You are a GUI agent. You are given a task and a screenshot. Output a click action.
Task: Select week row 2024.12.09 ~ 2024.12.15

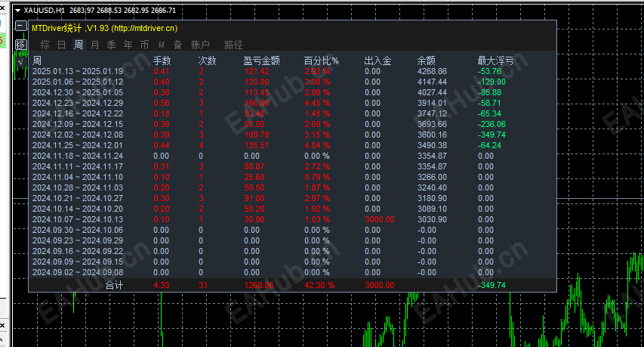click(x=292, y=124)
